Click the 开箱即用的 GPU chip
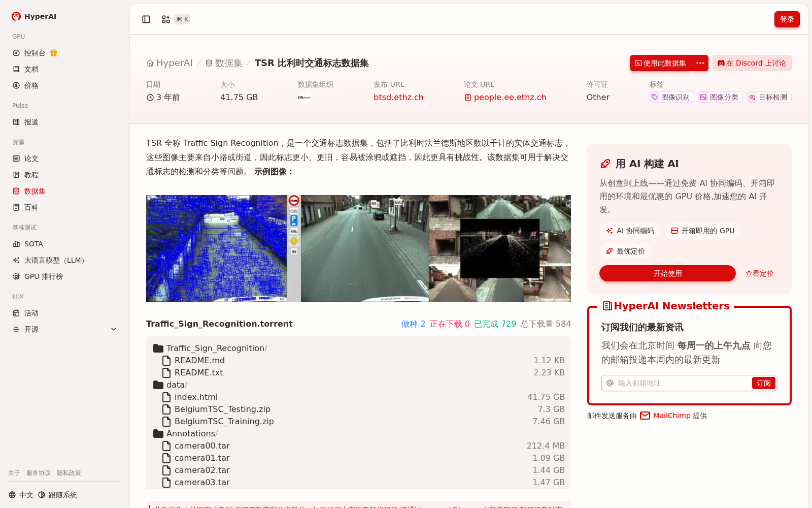The width and height of the screenshot is (812, 508). pyautogui.click(x=702, y=231)
